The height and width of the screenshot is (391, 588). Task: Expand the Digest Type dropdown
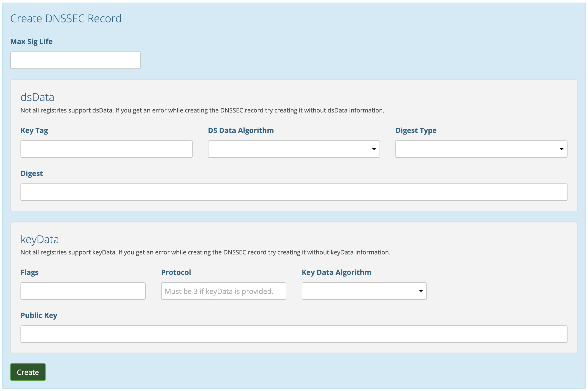pyautogui.click(x=481, y=149)
